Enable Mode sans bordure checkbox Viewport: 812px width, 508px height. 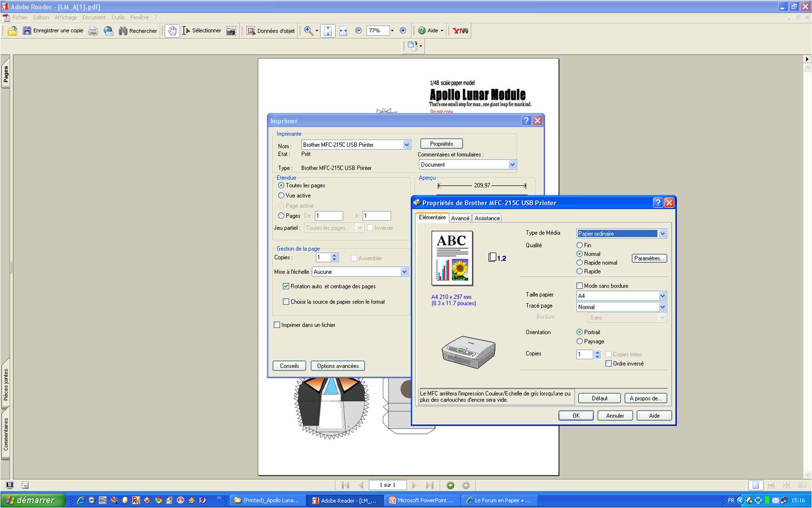[579, 286]
